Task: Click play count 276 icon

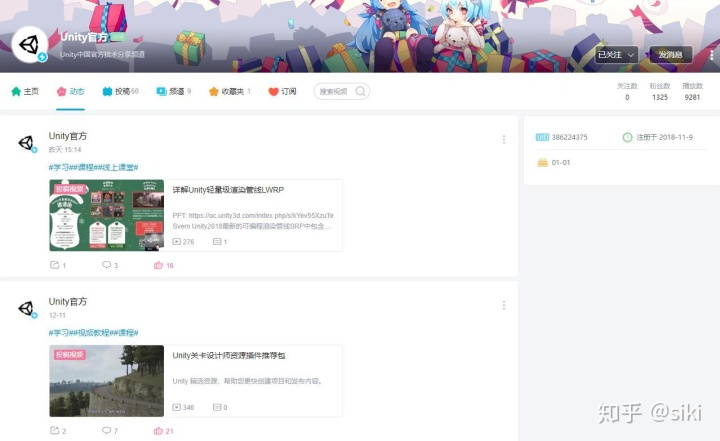Action: 176,242
